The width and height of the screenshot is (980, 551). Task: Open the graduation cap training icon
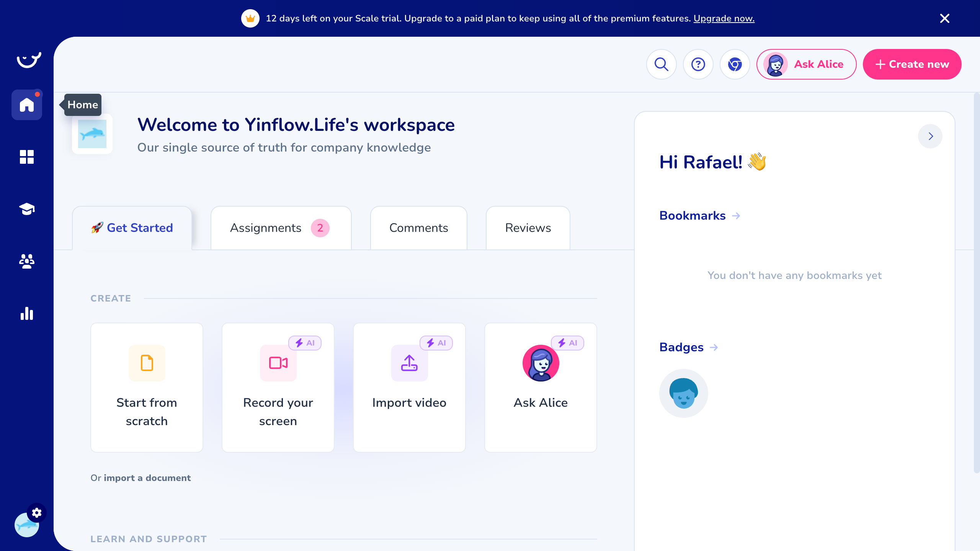27,209
